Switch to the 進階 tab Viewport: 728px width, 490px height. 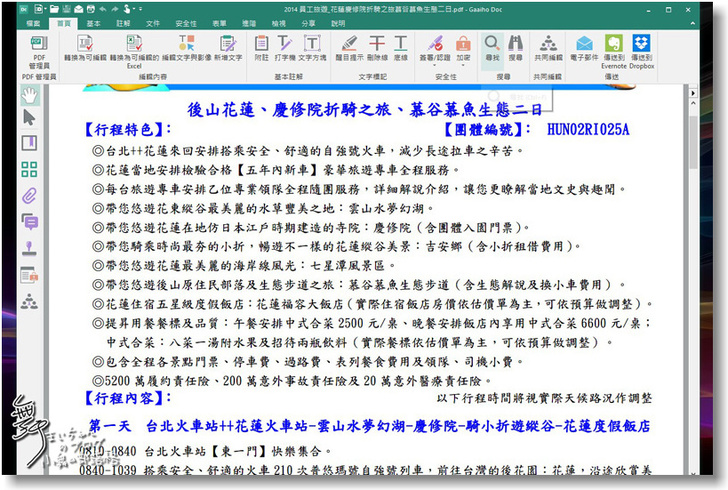pos(249,23)
